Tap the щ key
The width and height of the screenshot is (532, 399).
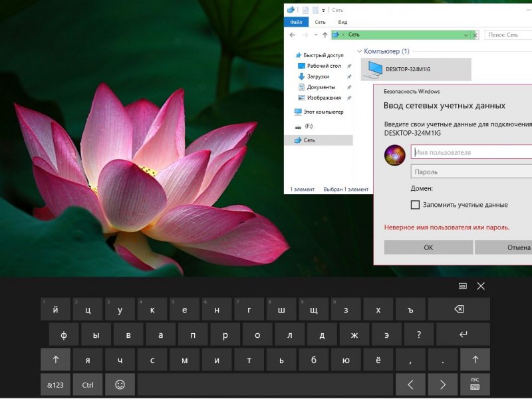[x=314, y=309]
